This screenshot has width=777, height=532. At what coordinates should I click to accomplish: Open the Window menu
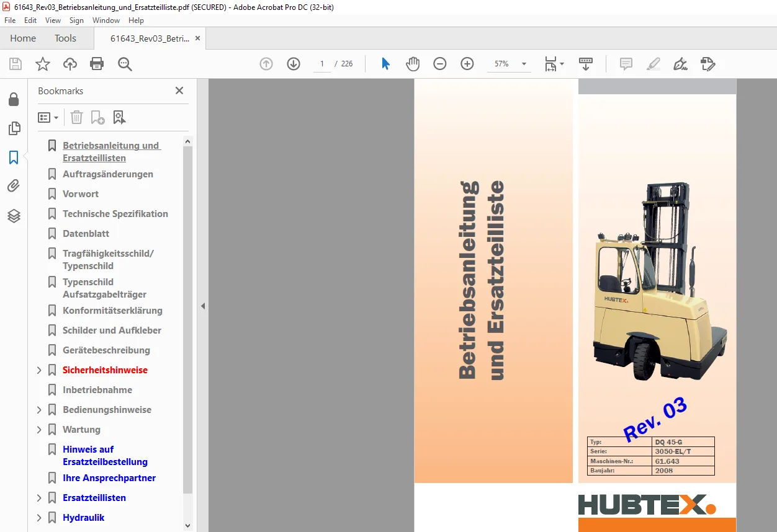point(106,20)
